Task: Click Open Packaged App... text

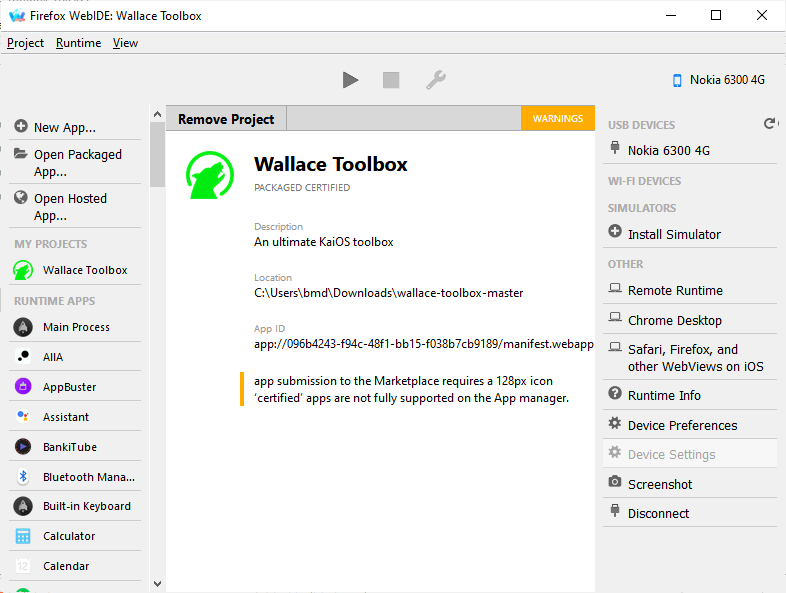Action: 78,163
